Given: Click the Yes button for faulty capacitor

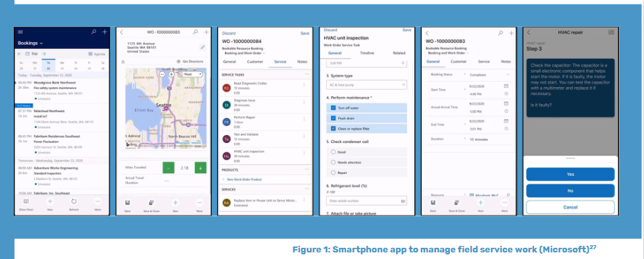Looking at the screenshot, I should point(570,174).
